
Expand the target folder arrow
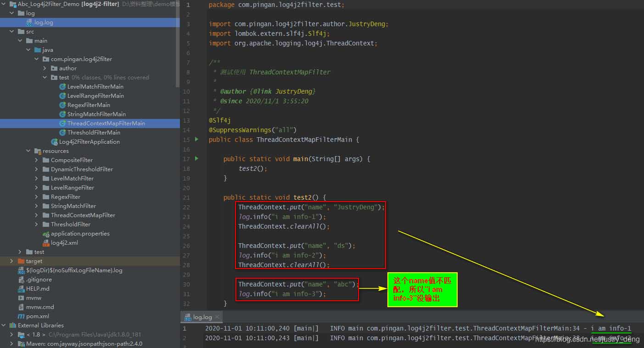tap(12, 261)
